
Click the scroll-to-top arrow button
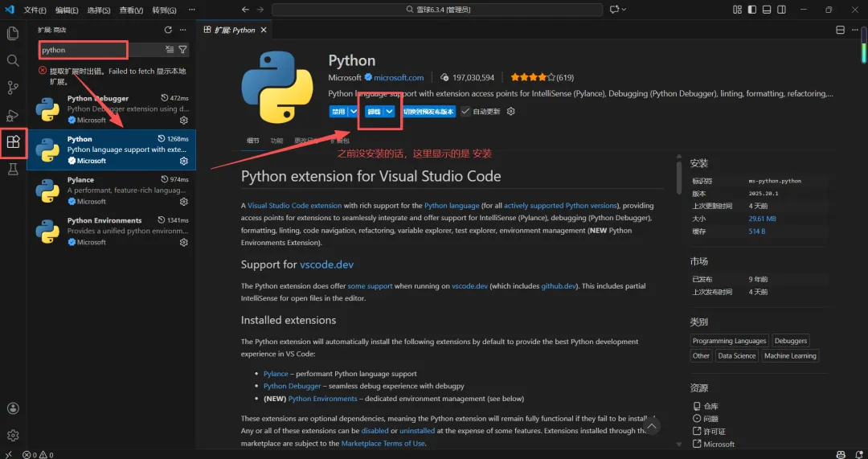pos(652,426)
